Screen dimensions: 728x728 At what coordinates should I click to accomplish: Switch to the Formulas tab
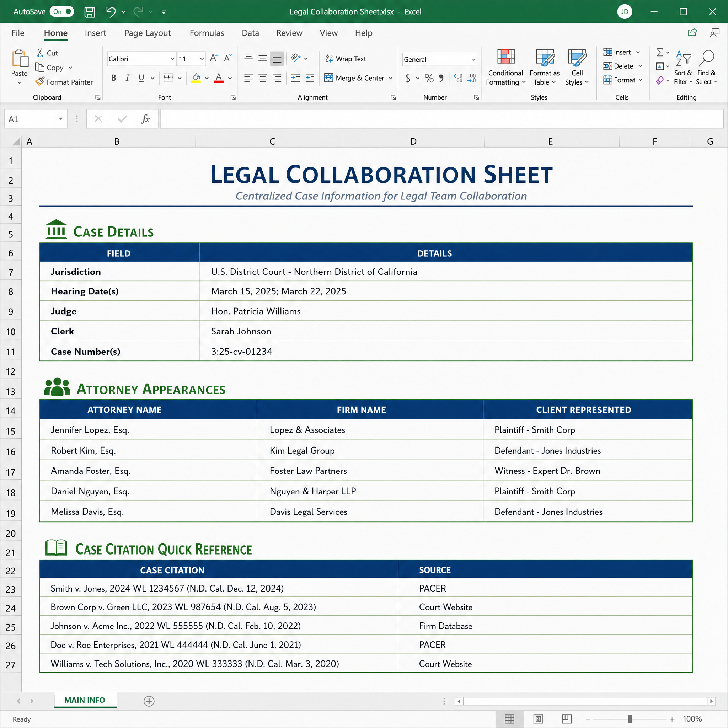pos(207,33)
